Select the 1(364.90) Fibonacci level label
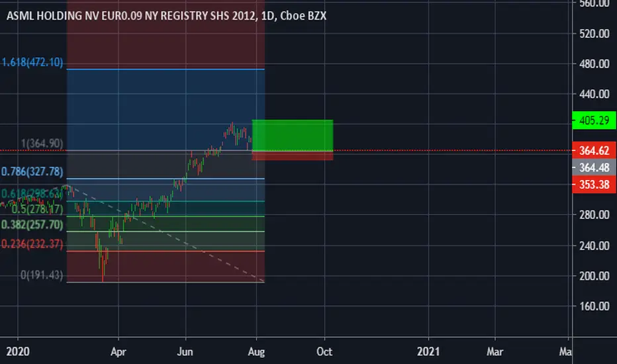The width and height of the screenshot is (617, 364). point(42,143)
